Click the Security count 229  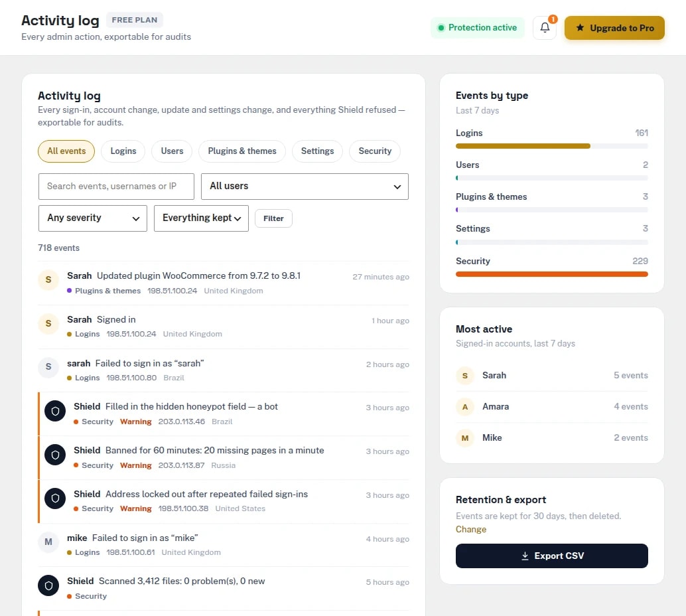point(640,262)
